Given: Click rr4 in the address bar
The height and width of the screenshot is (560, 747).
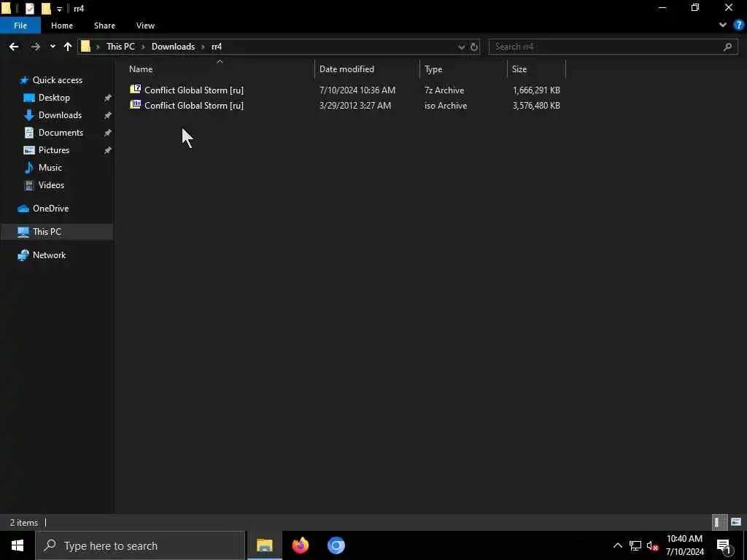Looking at the screenshot, I should [216, 47].
